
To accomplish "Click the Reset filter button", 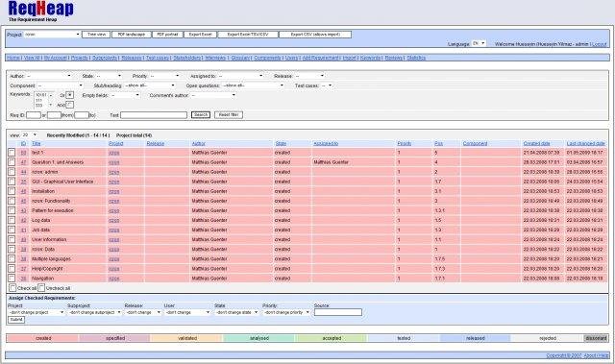I will (229, 115).
